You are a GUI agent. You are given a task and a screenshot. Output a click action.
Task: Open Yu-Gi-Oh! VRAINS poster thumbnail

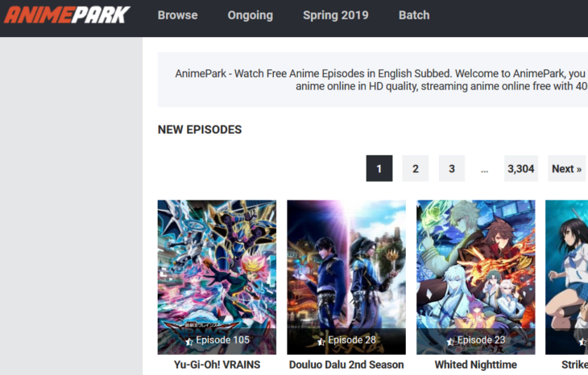pyautogui.click(x=217, y=277)
